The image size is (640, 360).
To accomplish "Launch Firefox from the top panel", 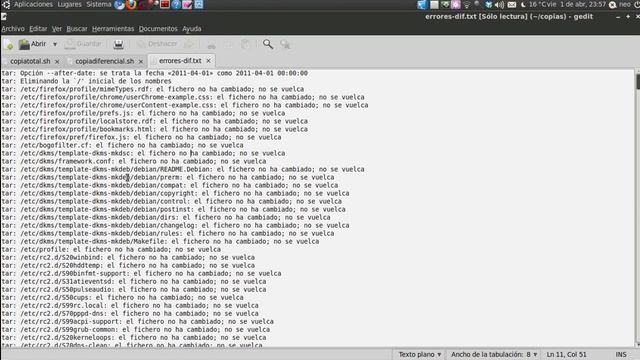I will click(x=131, y=5).
